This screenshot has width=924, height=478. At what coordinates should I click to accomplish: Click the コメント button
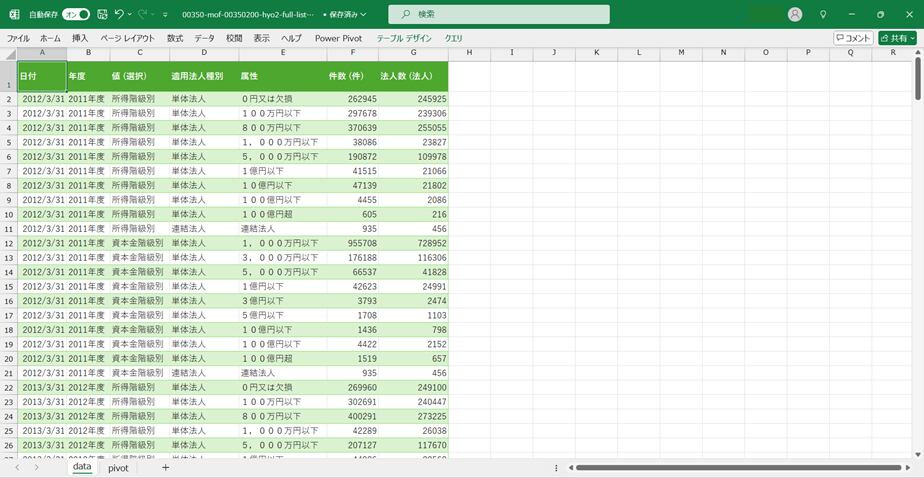853,38
